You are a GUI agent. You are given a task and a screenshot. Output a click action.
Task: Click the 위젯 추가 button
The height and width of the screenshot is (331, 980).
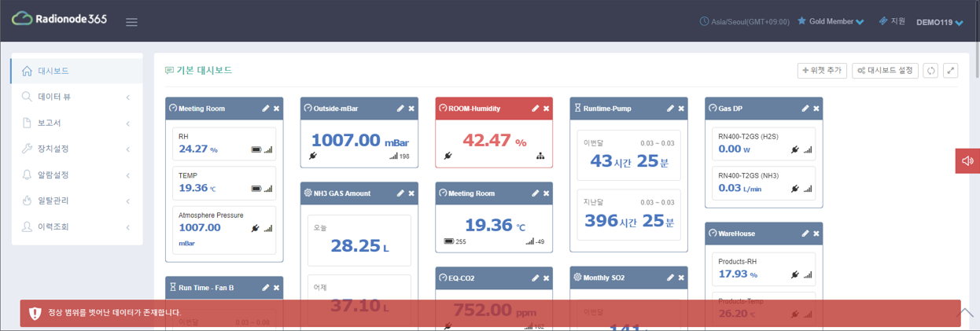click(822, 71)
